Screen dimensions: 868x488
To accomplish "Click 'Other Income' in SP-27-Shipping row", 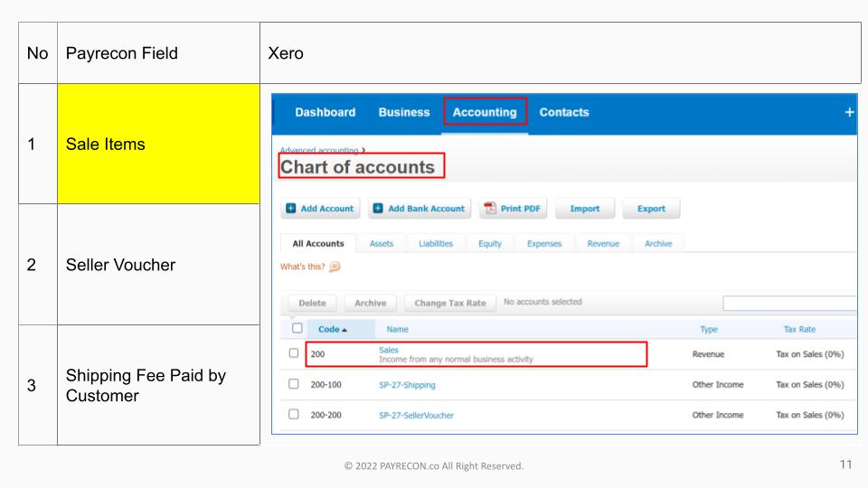I will click(718, 385).
